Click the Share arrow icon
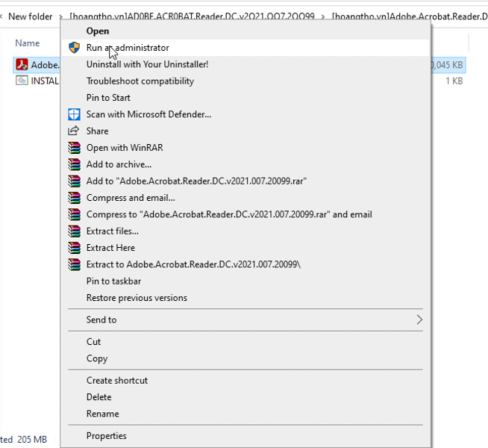488x448 pixels. coord(74,131)
